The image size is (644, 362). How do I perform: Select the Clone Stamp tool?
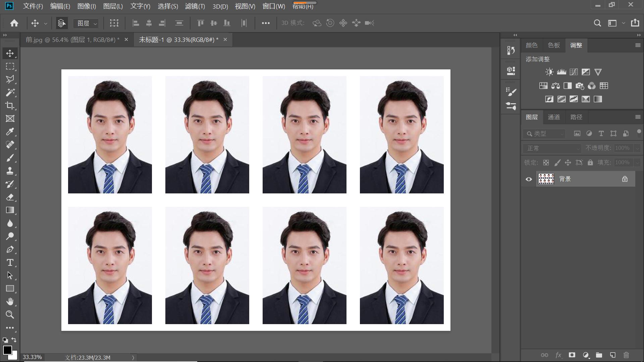point(10,171)
